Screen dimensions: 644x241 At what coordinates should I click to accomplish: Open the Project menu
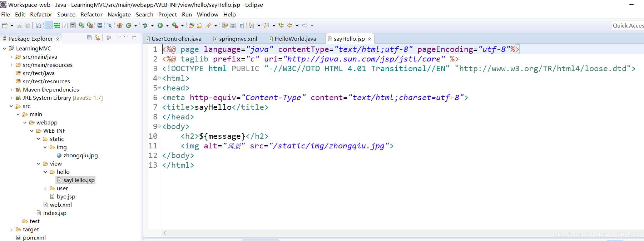[x=167, y=15]
